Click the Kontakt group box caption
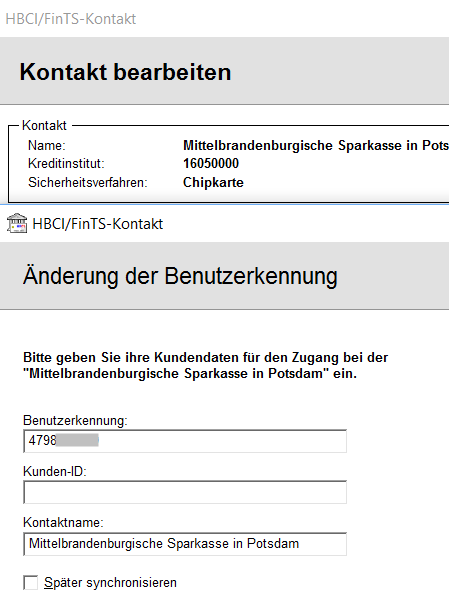Viewport: 449px width, 608px height. (x=44, y=125)
